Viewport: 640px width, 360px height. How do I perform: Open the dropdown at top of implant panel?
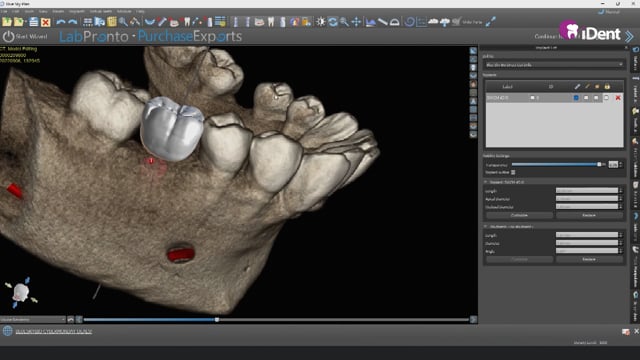554,64
